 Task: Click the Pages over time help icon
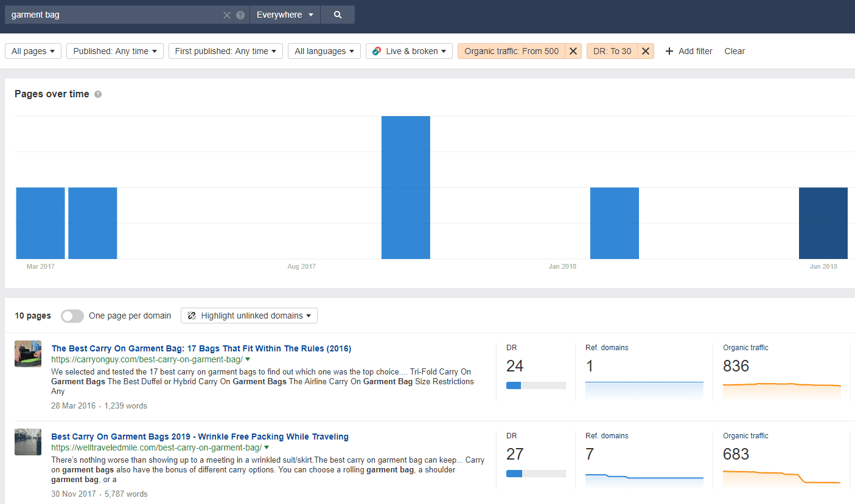(x=98, y=94)
